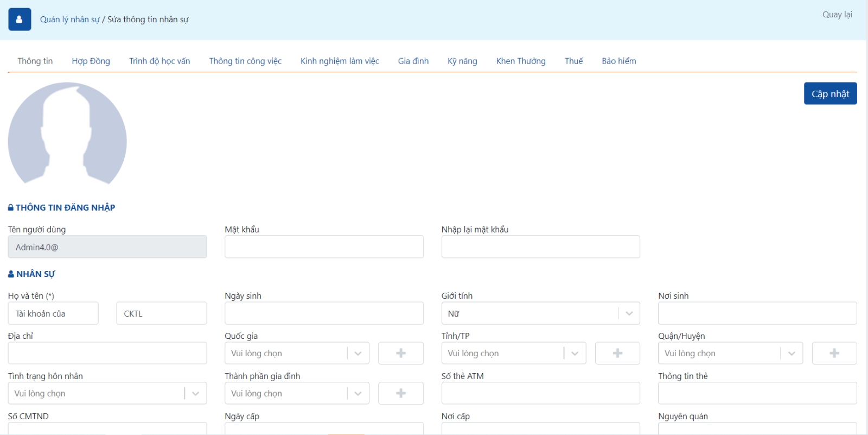Open the Quận/Huyện dropdown
868x435 pixels.
tap(730, 353)
